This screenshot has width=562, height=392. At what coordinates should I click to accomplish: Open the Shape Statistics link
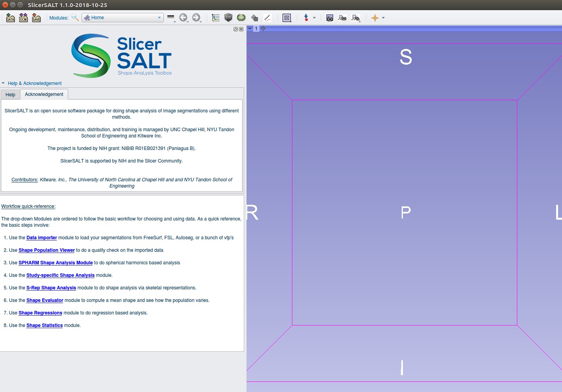pyautogui.click(x=45, y=325)
